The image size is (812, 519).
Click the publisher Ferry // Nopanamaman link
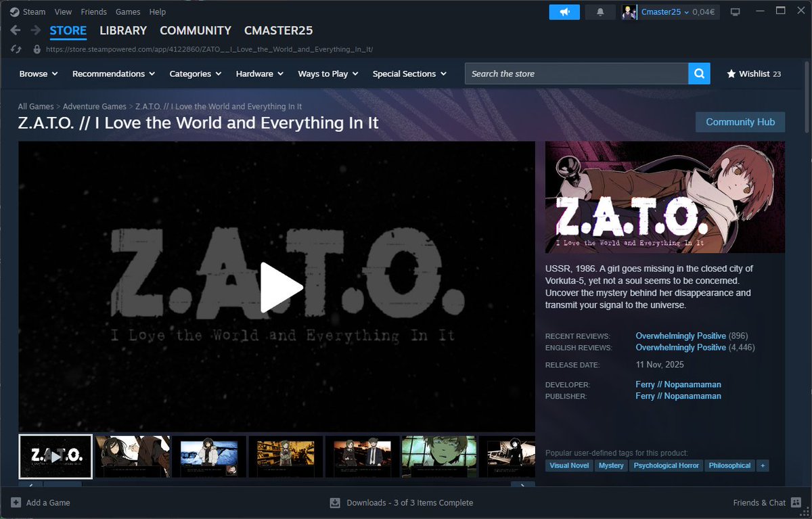(678, 396)
